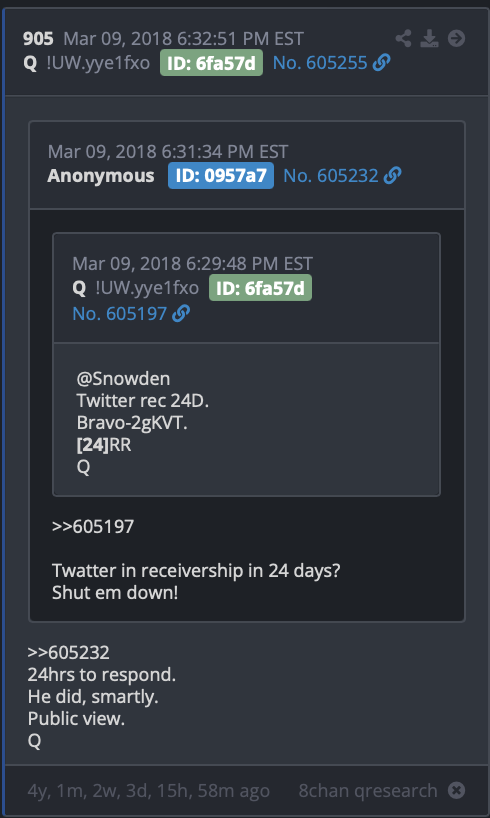490x818 pixels.
Task: Click the X icon next to 8chan qresearch
Action: point(456,790)
